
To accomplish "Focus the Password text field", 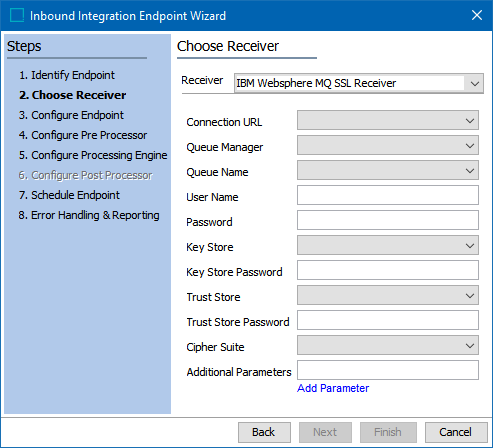I will 388,220.
